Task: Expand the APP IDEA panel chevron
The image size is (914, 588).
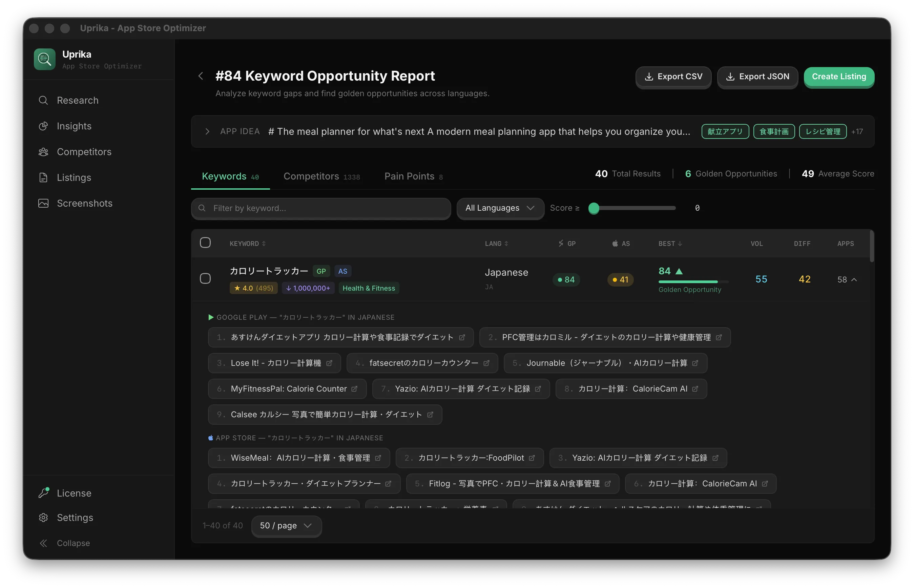Action: tap(207, 132)
